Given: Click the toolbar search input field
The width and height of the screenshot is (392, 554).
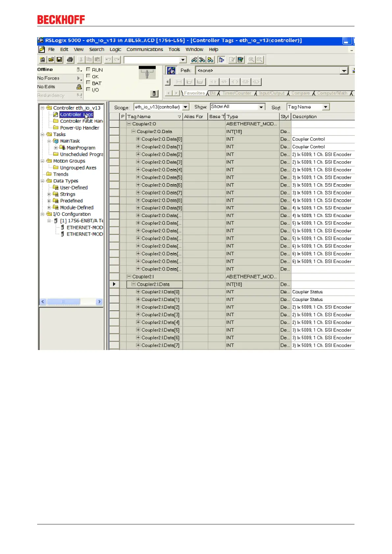Looking at the screenshot, I should [x=152, y=60].
